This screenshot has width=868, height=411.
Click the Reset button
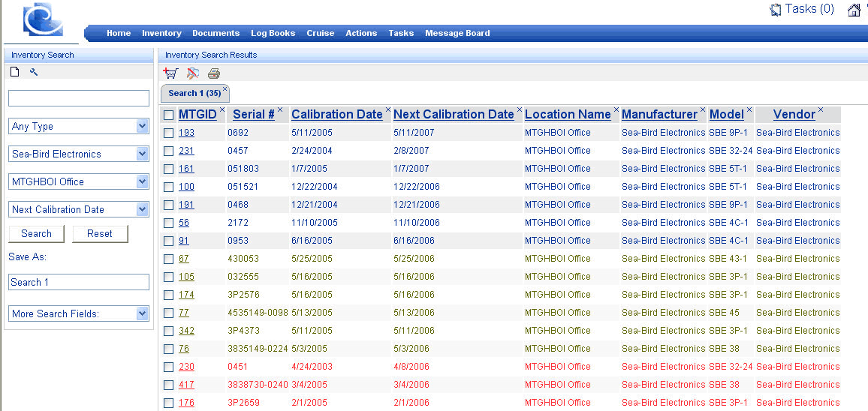100,233
